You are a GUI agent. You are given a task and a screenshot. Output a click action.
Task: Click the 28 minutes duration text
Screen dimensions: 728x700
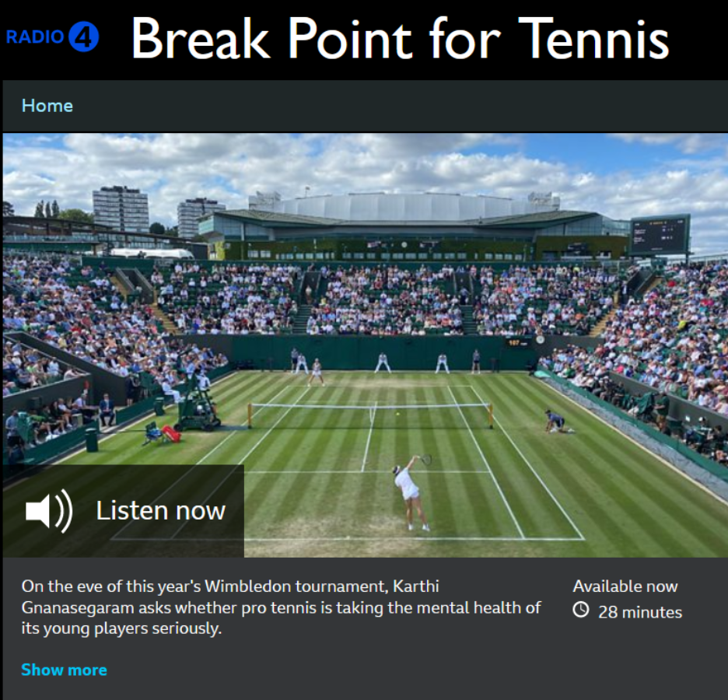(640, 612)
